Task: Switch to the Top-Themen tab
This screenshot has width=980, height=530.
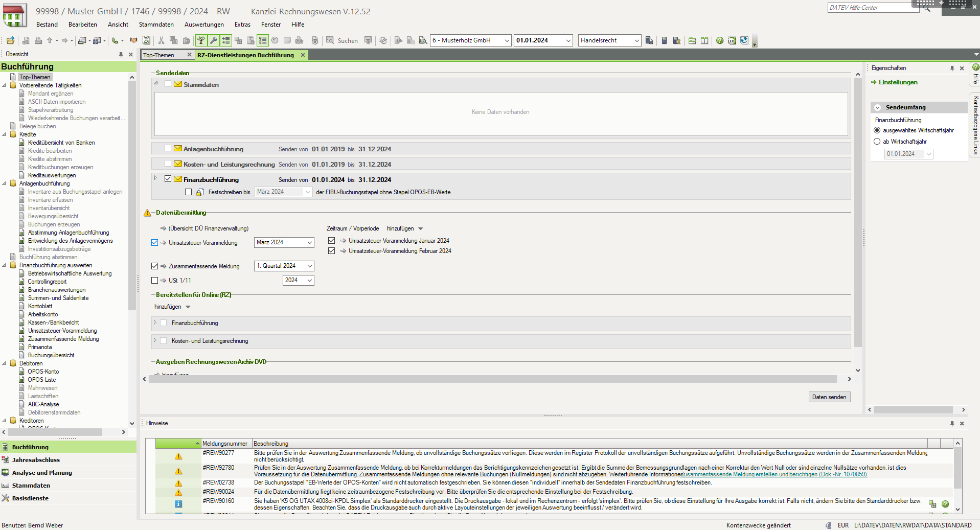Action: [158, 55]
